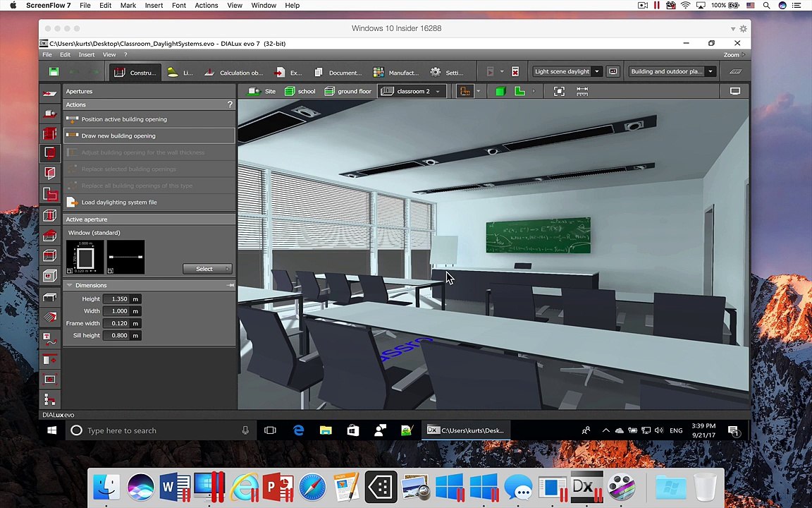812x508 pixels.
Task: Switch to the Export tab
Action: [x=288, y=73]
